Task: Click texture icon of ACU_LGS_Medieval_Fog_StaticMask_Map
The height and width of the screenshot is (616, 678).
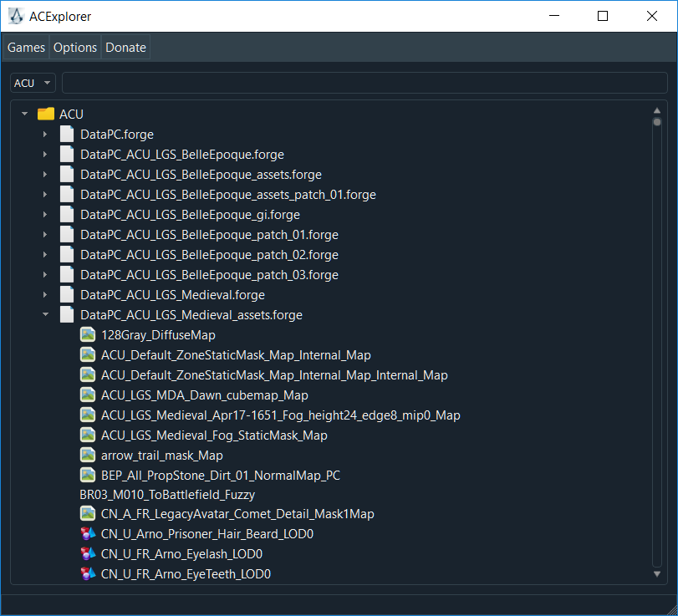Action: pos(88,435)
